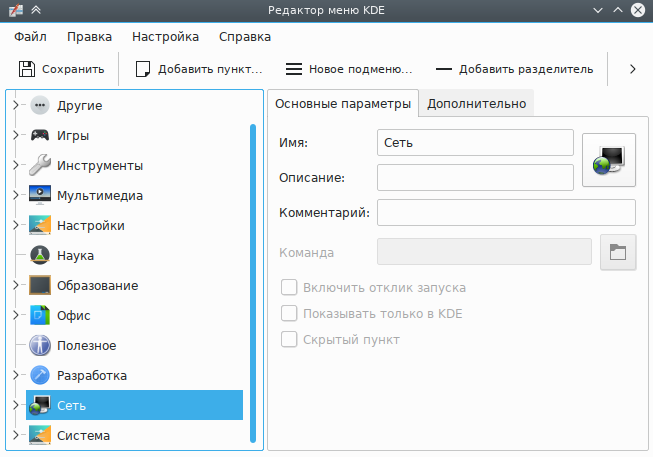This screenshot has height=457, width=653.
Task: Open the Правка menu
Action: (x=90, y=37)
